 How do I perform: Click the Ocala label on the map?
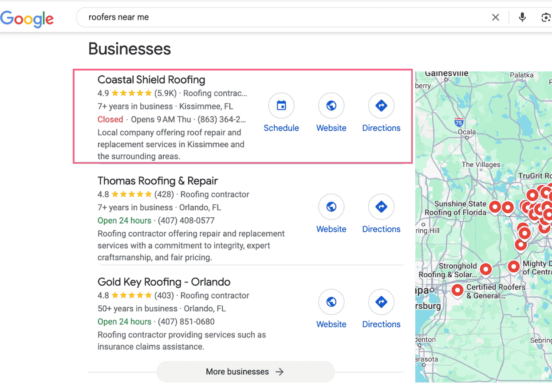point(466,132)
